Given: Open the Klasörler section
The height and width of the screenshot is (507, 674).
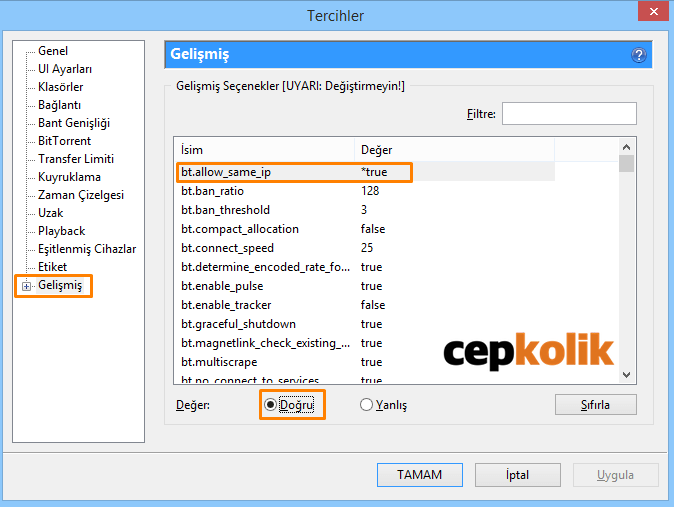Looking at the screenshot, I should (x=61, y=87).
